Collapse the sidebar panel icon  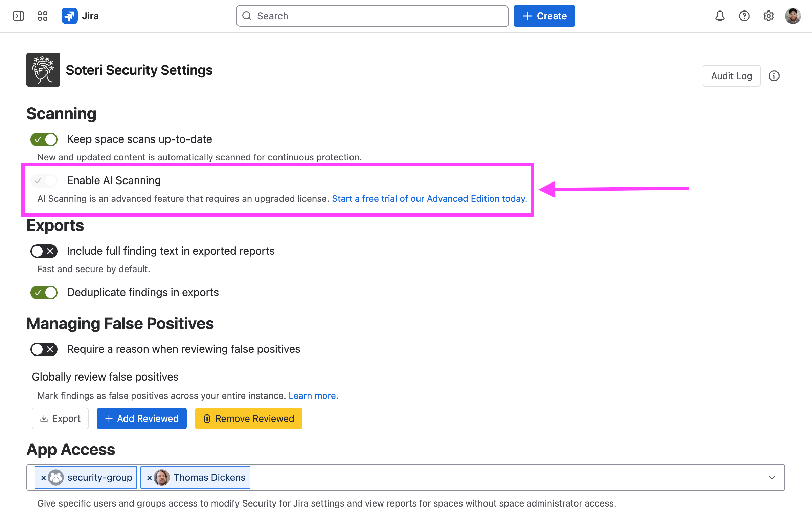(18, 16)
